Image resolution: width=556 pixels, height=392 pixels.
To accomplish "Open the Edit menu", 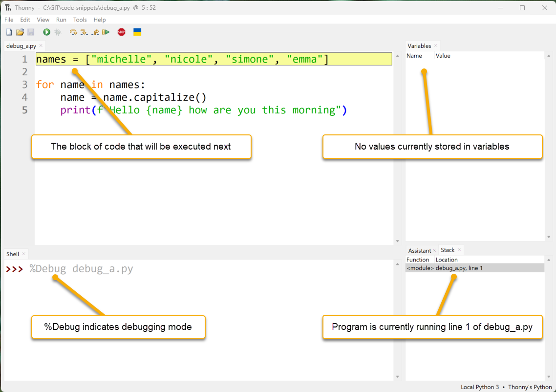I will [x=25, y=20].
